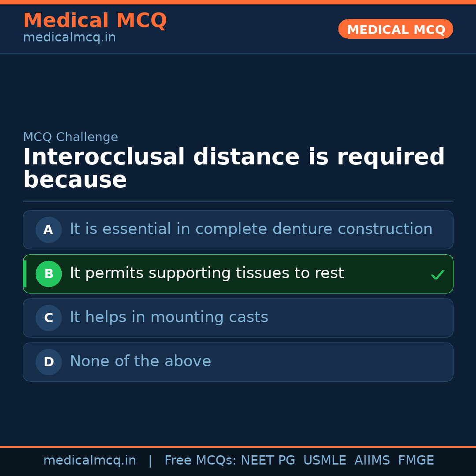Click the green checkmark on option B

tap(437, 275)
